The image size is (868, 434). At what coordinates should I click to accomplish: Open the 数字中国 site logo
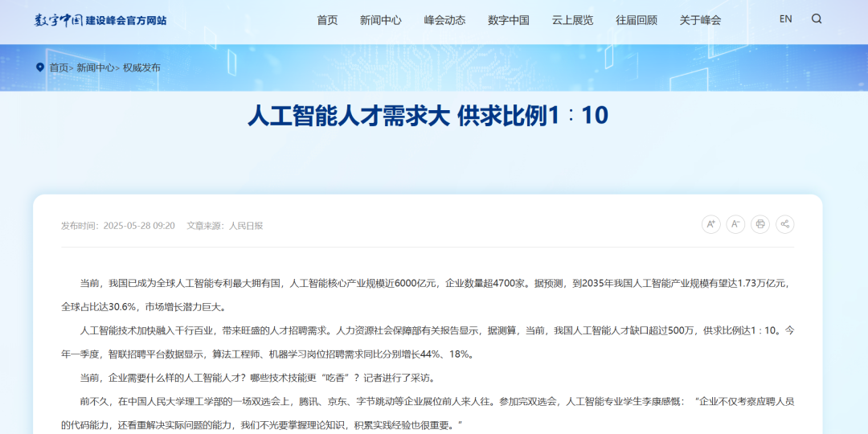pos(100,20)
